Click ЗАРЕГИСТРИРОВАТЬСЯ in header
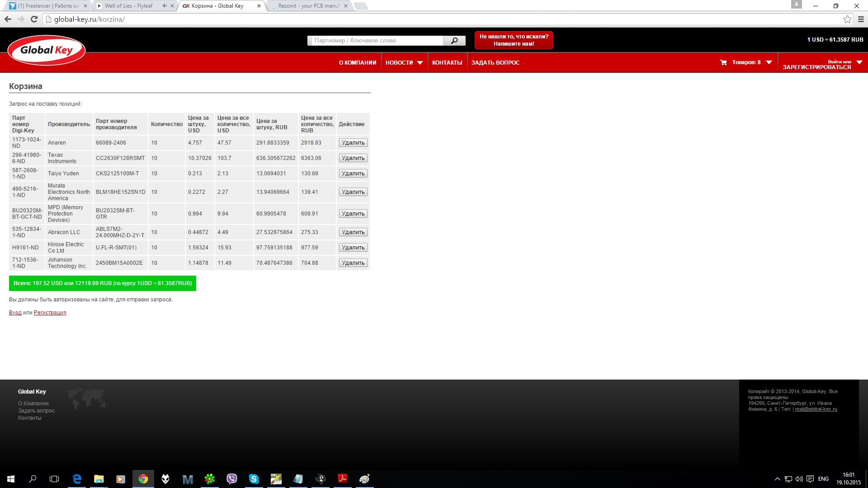 click(x=817, y=67)
